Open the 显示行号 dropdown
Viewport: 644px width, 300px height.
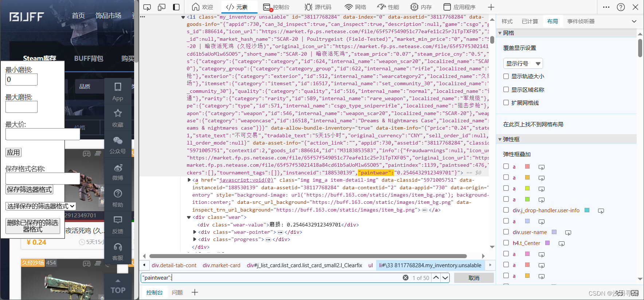[x=523, y=63]
